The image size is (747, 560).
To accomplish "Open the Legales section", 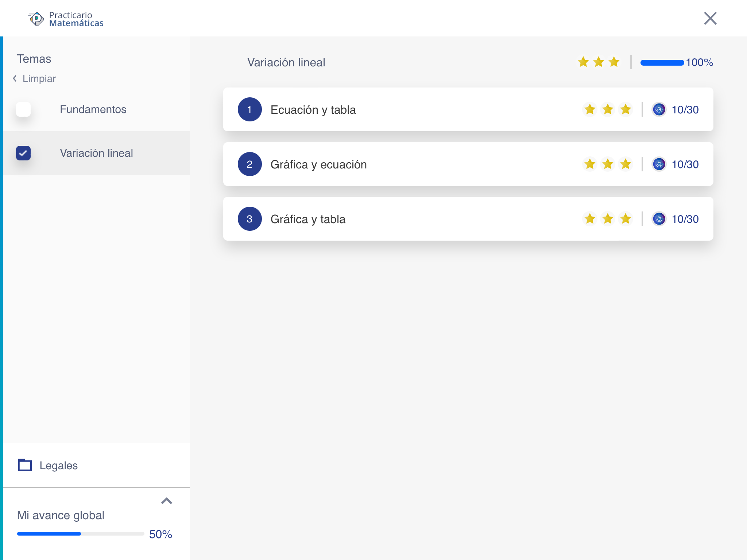I will 58,466.
